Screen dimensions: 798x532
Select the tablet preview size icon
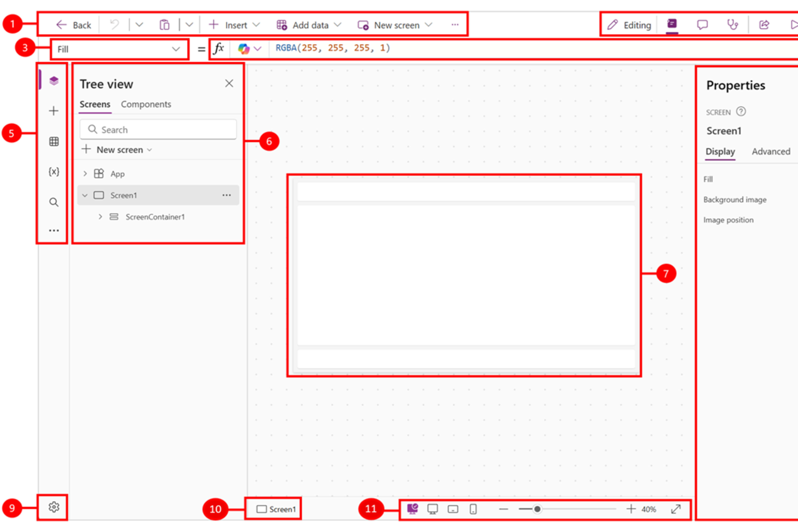tap(453, 509)
